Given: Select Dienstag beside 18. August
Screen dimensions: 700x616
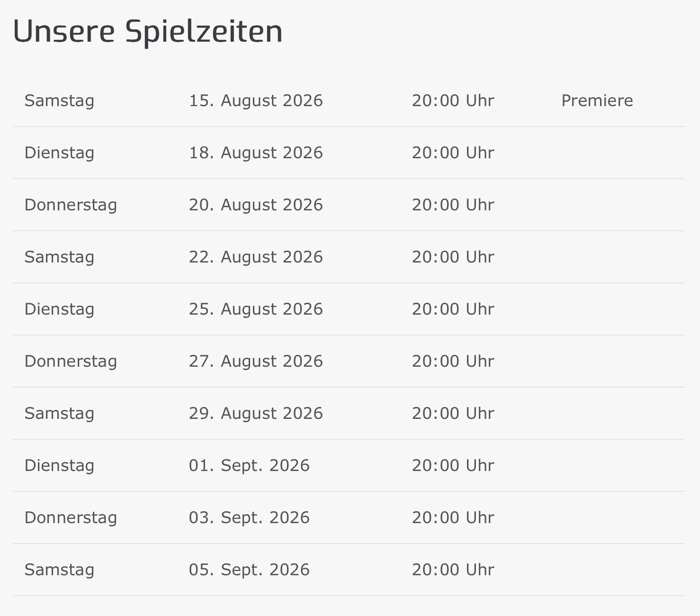Looking at the screenshot, I should pos(59,153).
